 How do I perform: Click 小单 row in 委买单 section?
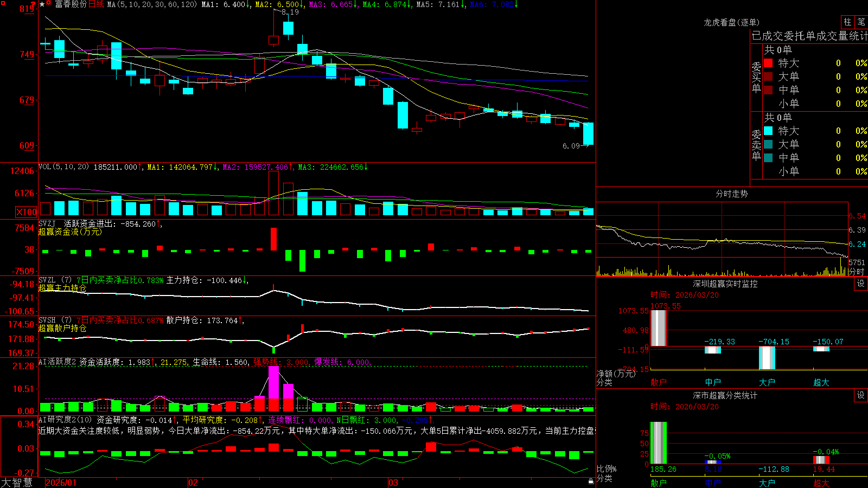click(815, 104)
